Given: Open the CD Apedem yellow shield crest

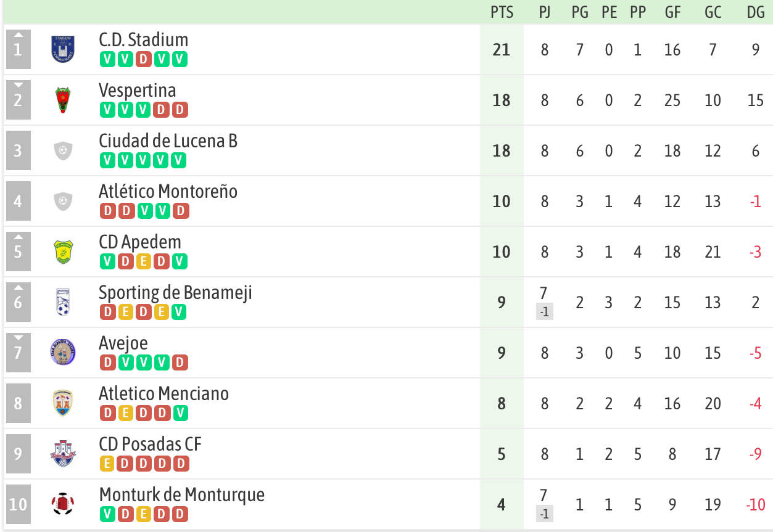Looking at the screenshot, I should tap(63, 252).
